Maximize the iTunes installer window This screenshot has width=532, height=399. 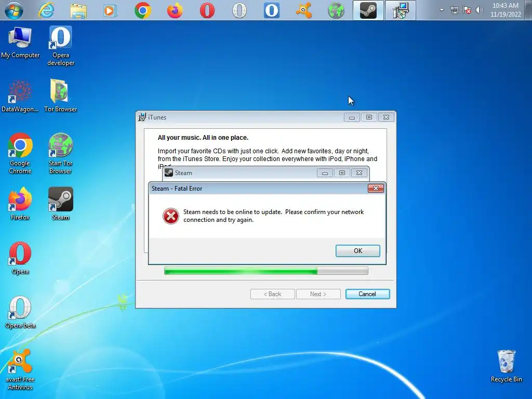(x=369, y=117)
